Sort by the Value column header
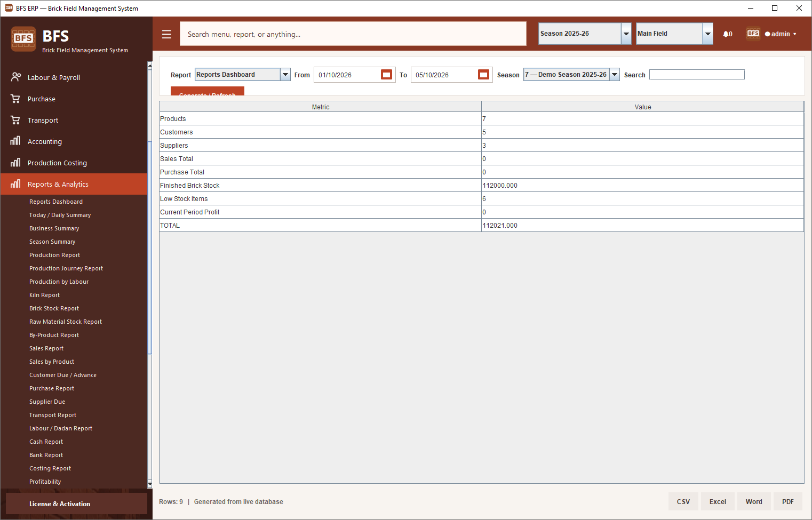812x520 pixels. click(642, 107)
